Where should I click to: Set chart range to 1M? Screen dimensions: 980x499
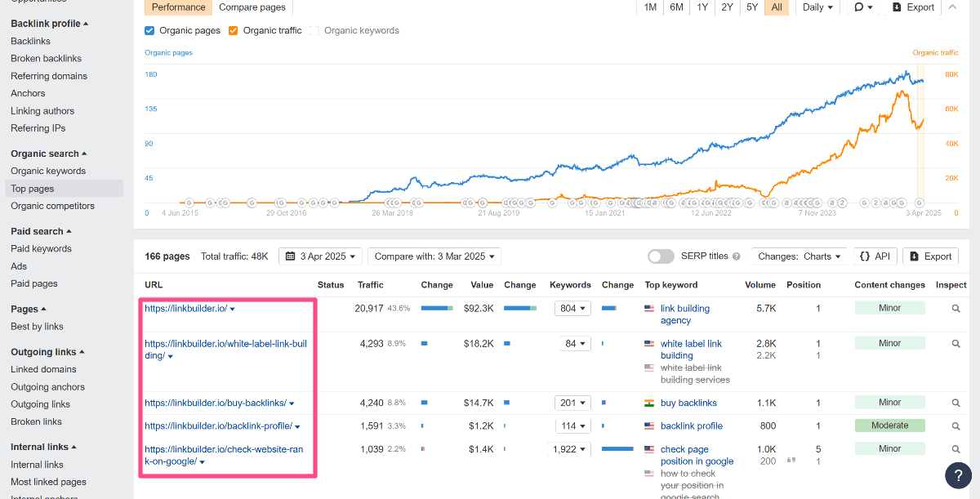click(650, 7)
